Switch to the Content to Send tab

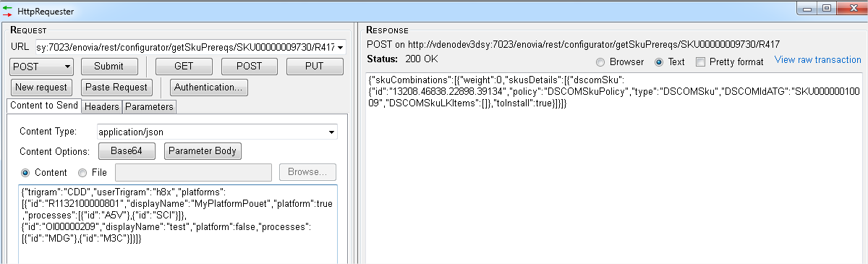(x=43, y=106)
